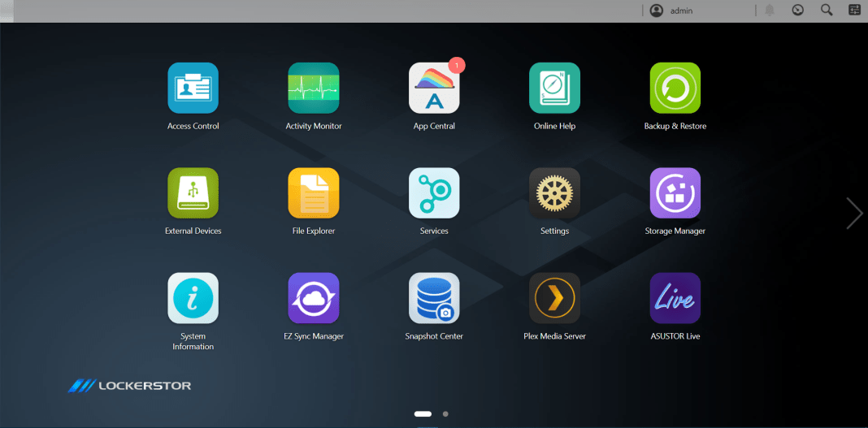The image size is (868, 428).
Task: Click the App Central notification badge
Action: 457,65
